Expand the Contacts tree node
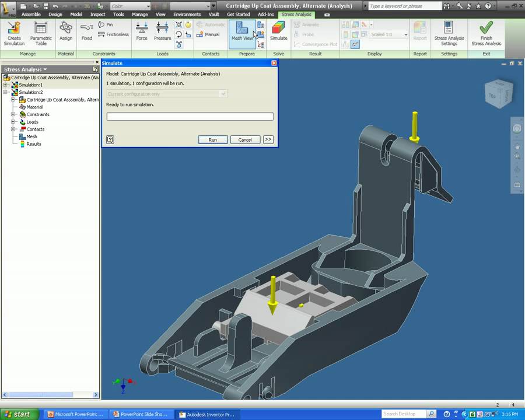The height and width of the screenshot is (420, 525). (13, 129)
